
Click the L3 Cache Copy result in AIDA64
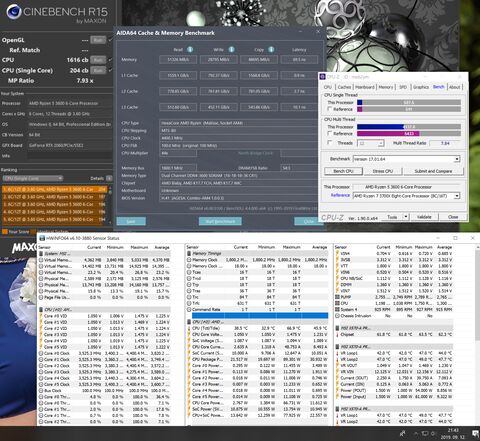[x=259, y=107]
